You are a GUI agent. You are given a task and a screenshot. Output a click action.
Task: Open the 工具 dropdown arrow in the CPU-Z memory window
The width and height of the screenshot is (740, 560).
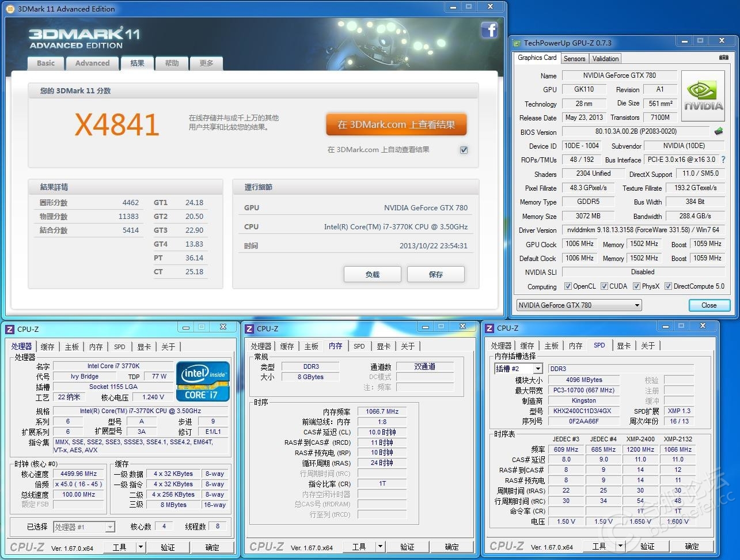pos(380,546)
